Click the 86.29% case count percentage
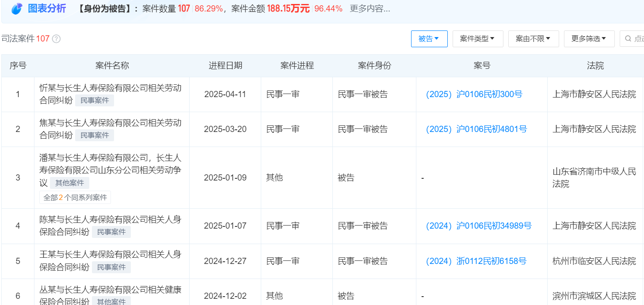The height and width of the screenshot is (305, 644). pos(209,8)
